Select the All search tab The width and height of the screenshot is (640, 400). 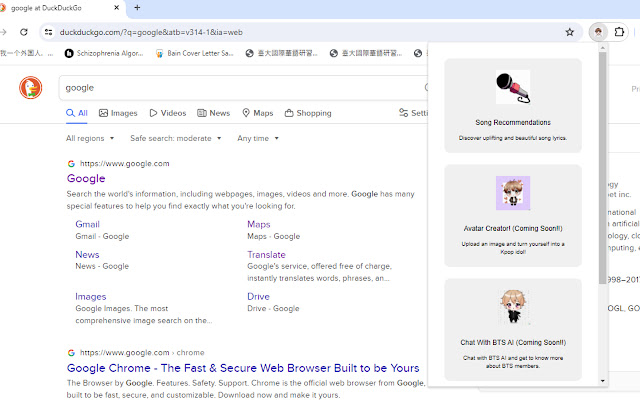click(x=77, y=113)
